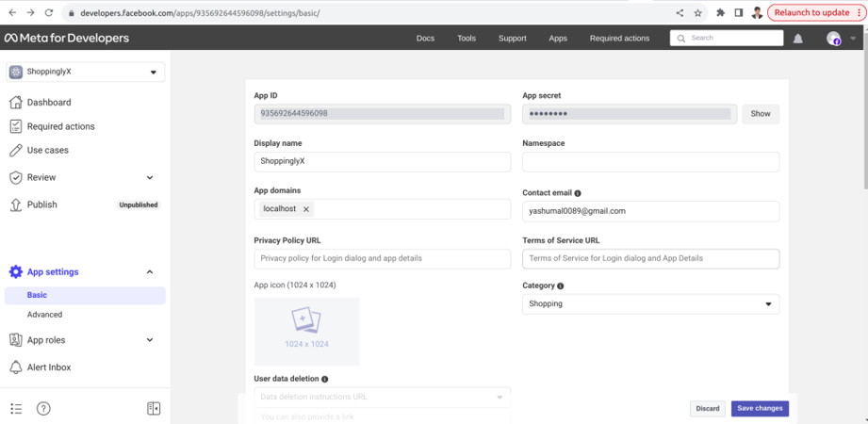This screenshot has width=868, height=424.
Task: Reload the page with refresh icon
Action: (x=49, y=13)
